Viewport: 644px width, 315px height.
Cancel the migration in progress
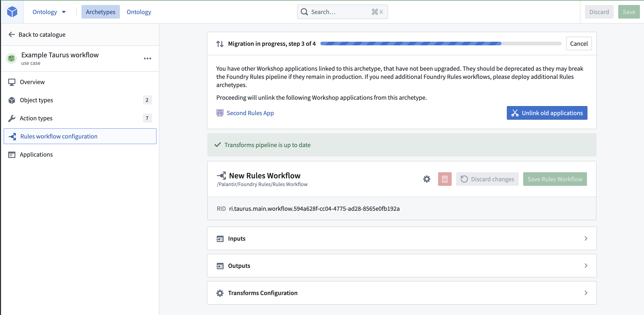[579, 44]
